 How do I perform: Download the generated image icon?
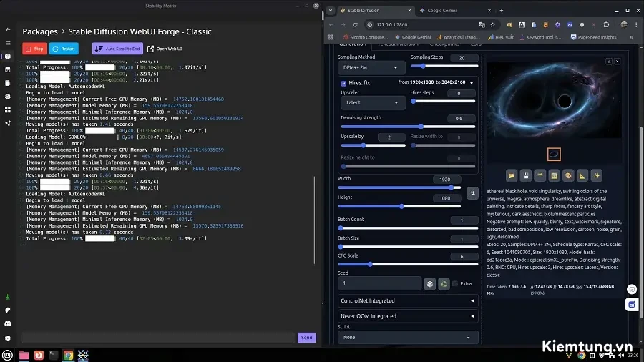pos(609,61)
